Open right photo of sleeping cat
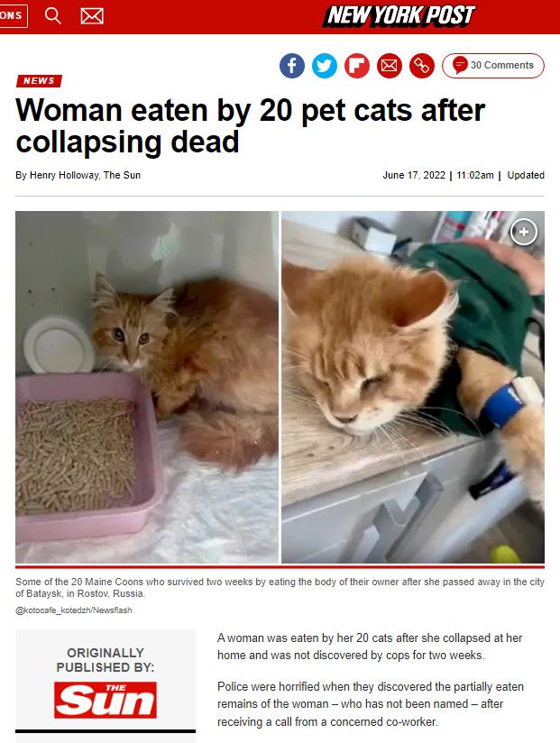The width and height of the screenshot is (560, 743). (413, 387)
